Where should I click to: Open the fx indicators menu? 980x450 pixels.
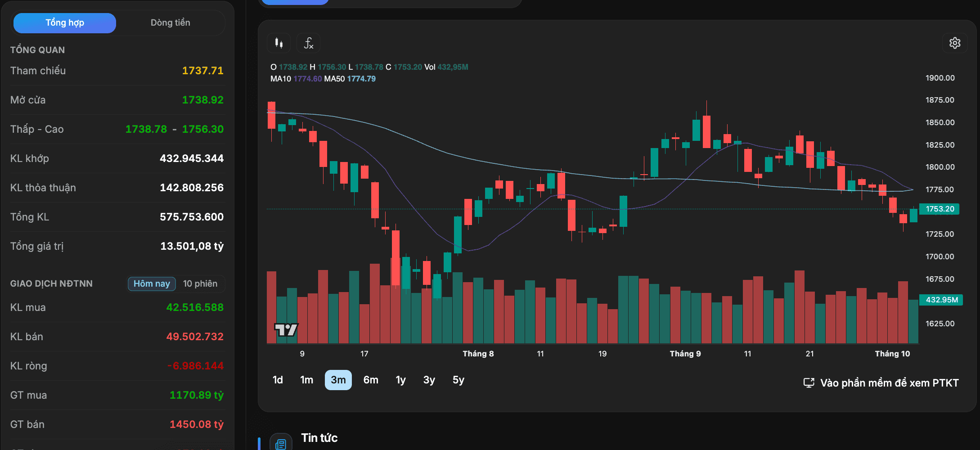[x=308, y=43]
